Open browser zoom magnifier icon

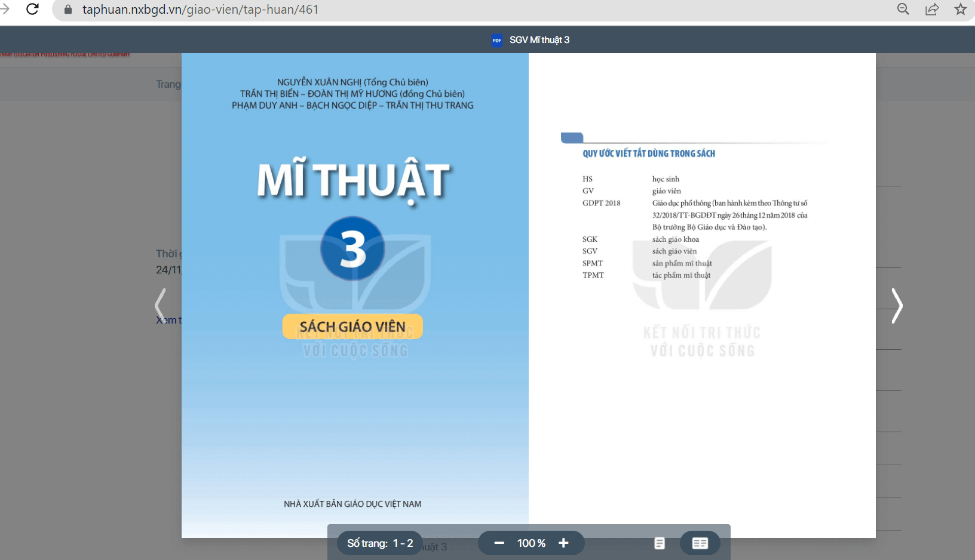point(903,9)
